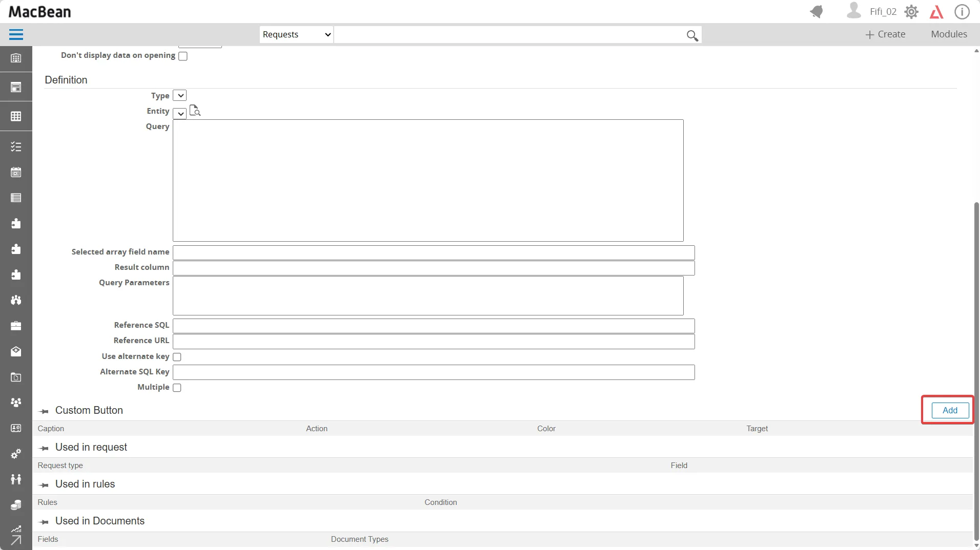This screenshot has width=980, height=550.
Task: Click the Color column header
Action: tap(546, 429)
